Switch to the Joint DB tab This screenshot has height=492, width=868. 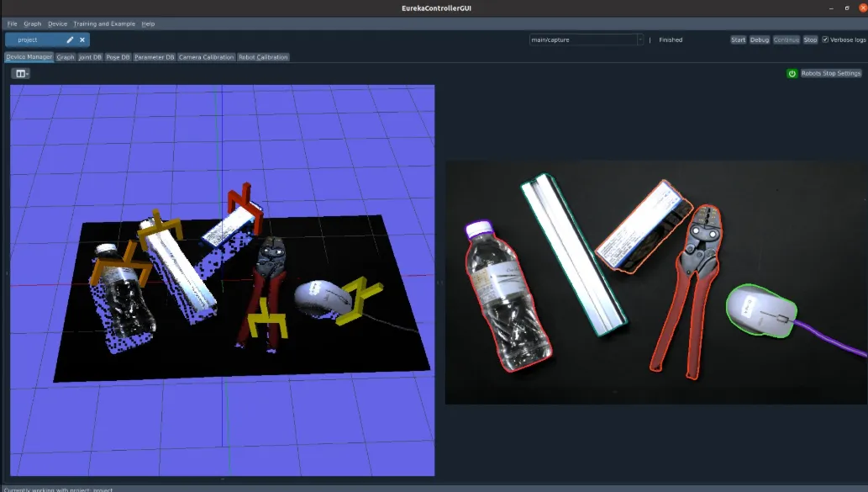(x=90, y=56)
